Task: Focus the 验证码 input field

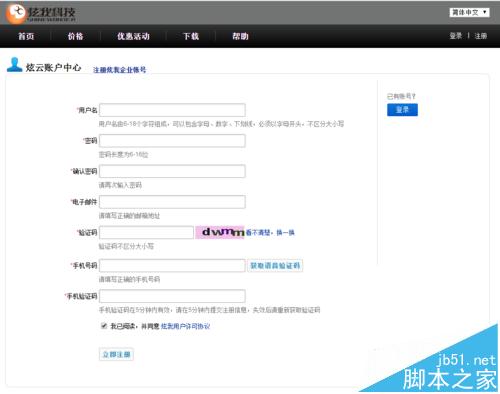Action: click(x=146, y=232)
